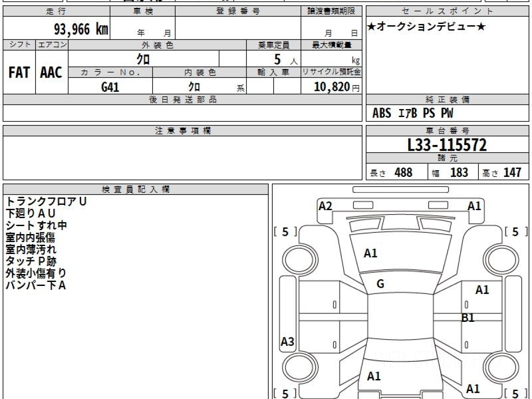The image size is (532, 399).
Task: Select the height value 147
Action: tap(512, 172)
